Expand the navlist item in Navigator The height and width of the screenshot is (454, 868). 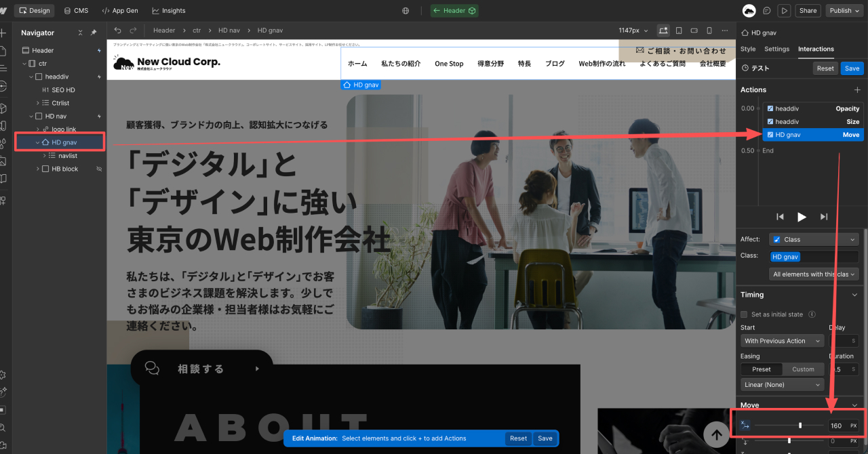[x=45, y=156]
